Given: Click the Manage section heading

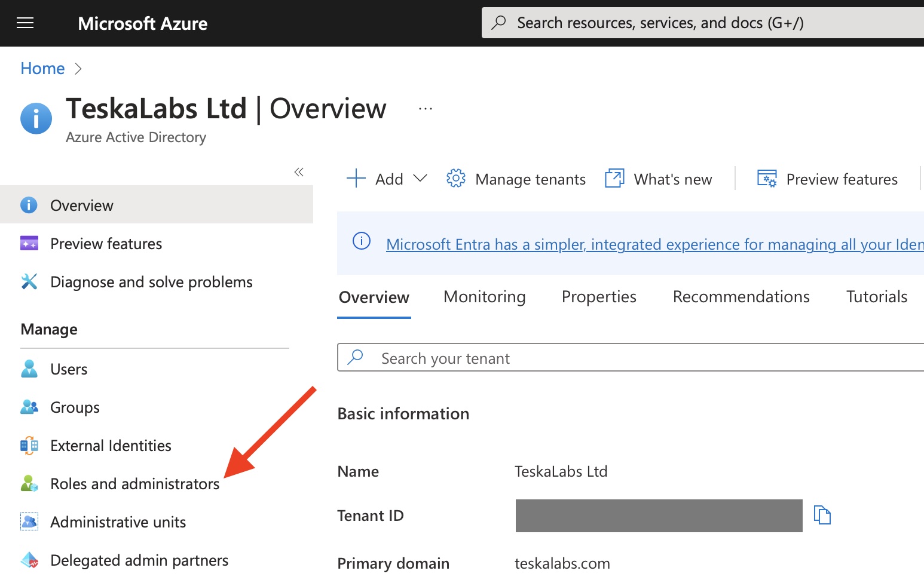Looking at the screenshot, I should click(x=49, y=329).
